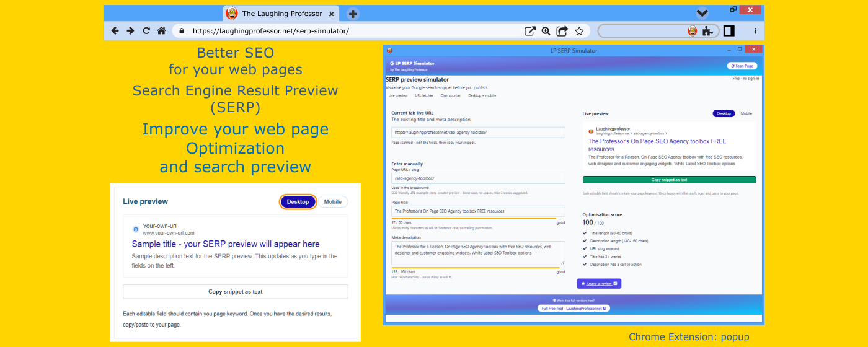Click the Page URL / slug field
868x347 pixels.
click(478, 178)
